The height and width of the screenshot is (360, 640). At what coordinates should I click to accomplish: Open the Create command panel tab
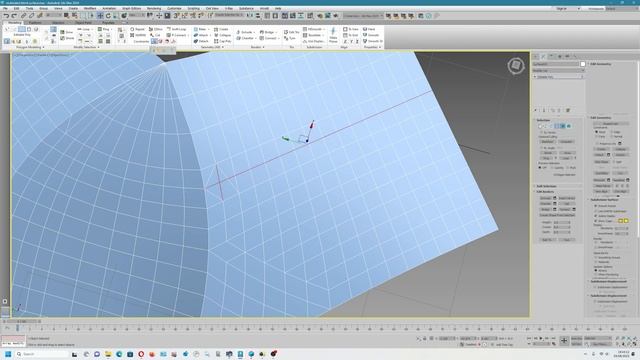click(536, 56)
